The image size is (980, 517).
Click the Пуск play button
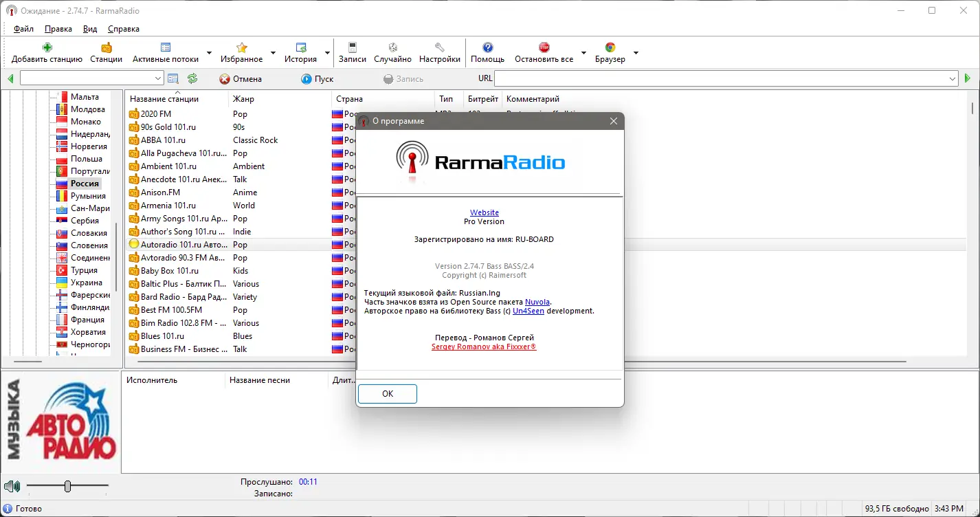[x=318, y=79]
